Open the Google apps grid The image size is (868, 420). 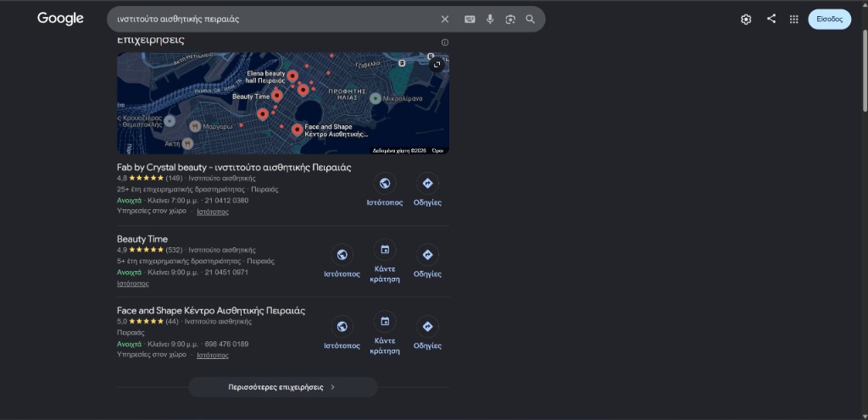click(x=793, y=19)
